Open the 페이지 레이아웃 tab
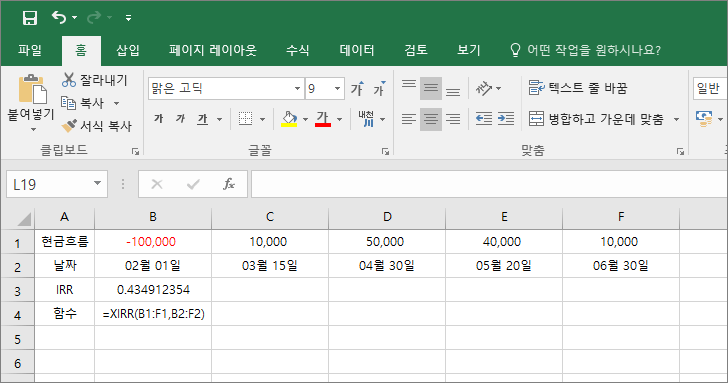Screen dimensions: 728x383 click(213, 50)
